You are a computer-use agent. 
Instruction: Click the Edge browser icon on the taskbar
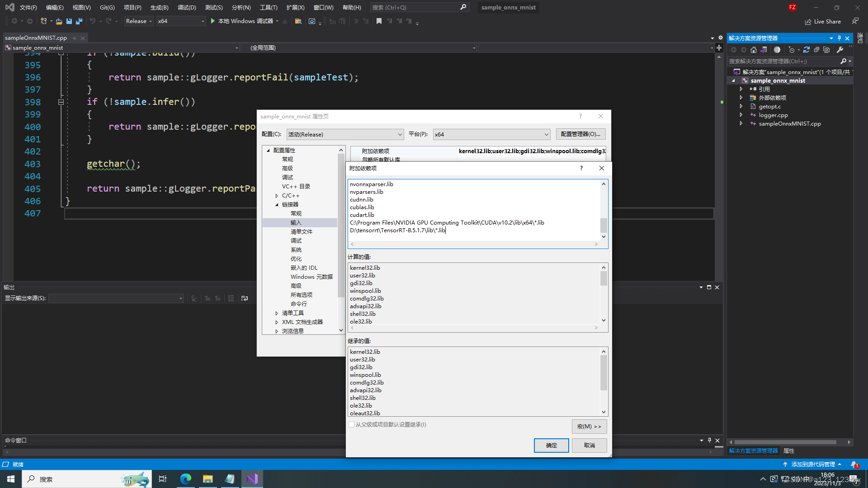[185, 479]
